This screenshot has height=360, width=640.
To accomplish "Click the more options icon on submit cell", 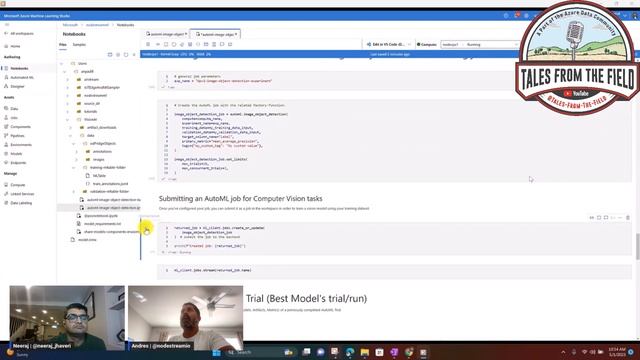I will tap(620, 218).
